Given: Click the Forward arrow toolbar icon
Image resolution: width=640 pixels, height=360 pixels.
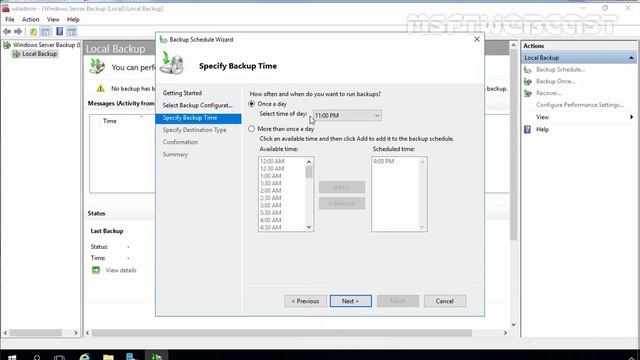Looking at the screenshot, I should (x=18, y=31).
